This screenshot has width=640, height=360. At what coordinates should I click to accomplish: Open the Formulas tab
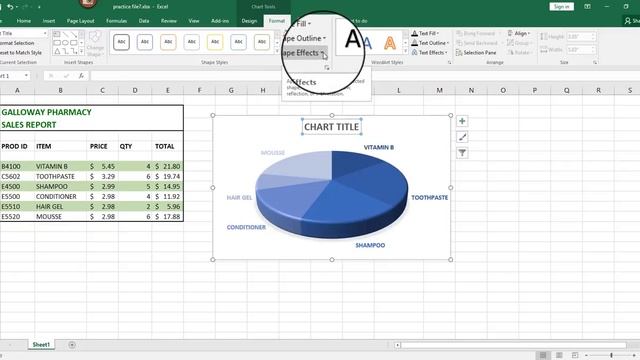[x=116, y=21]
